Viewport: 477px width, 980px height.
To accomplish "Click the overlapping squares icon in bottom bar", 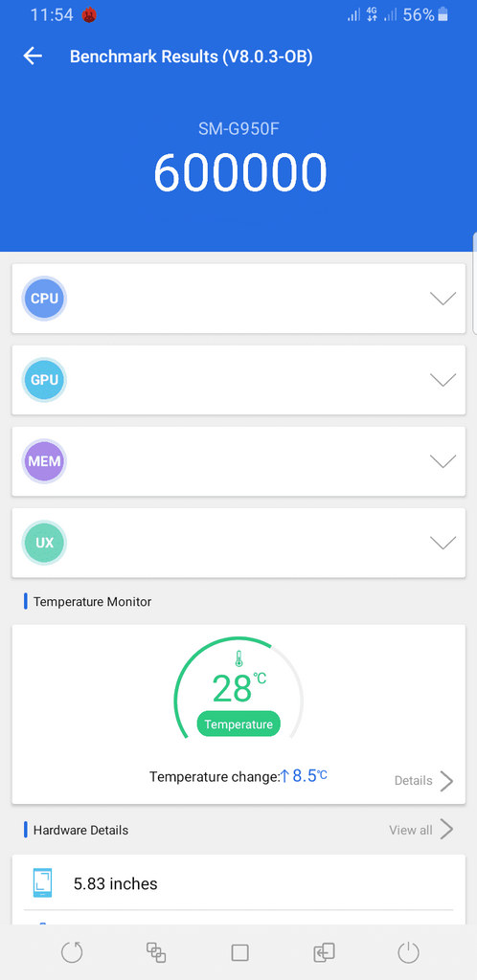I will tap(156, 952).
